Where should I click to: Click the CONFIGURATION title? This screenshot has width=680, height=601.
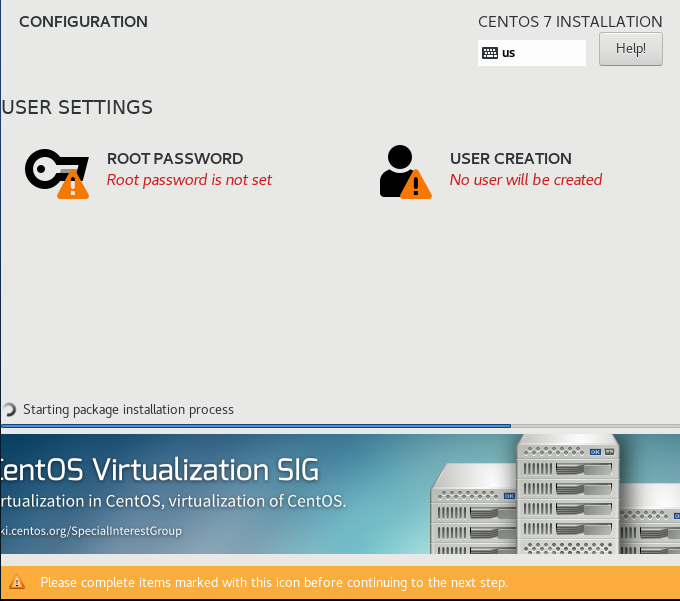[x=83, y=22]
